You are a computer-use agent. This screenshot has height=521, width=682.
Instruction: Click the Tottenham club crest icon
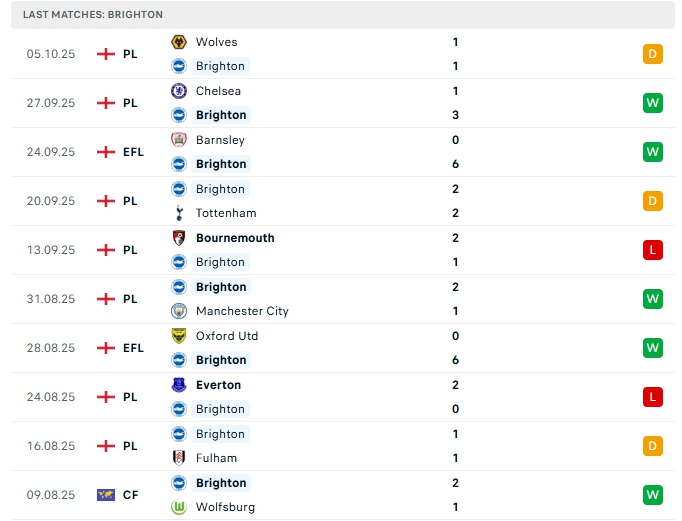179,213
